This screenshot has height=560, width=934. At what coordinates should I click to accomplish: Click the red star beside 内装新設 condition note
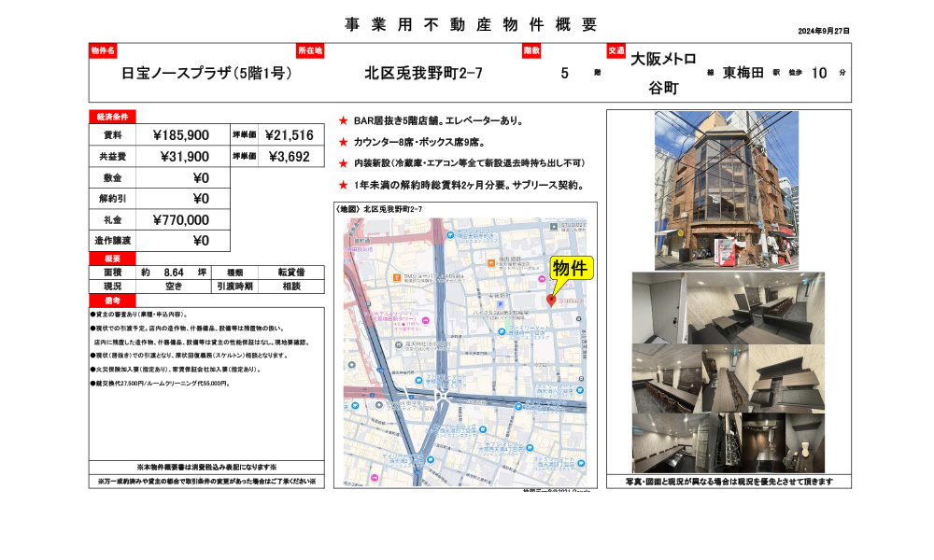(x=343, y=162)
